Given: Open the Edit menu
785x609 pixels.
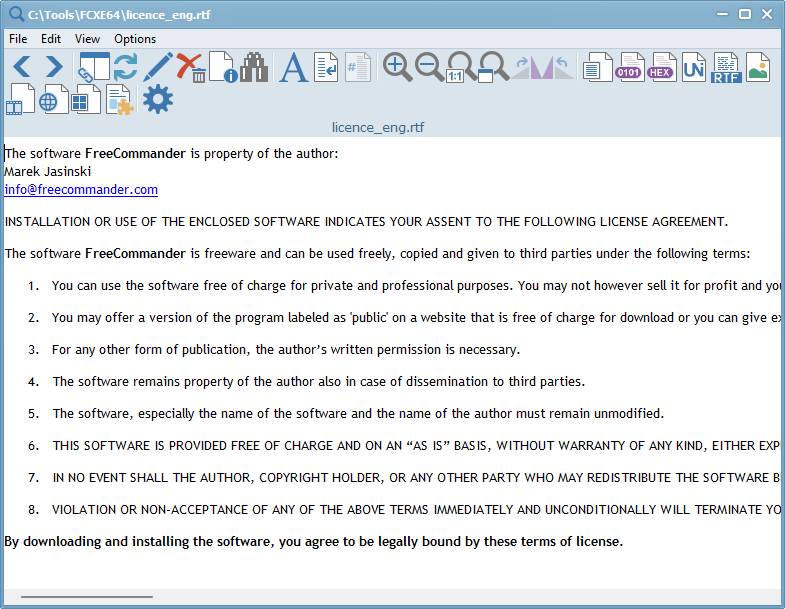Looking at the screenshot, I should (x=51, y=39).
